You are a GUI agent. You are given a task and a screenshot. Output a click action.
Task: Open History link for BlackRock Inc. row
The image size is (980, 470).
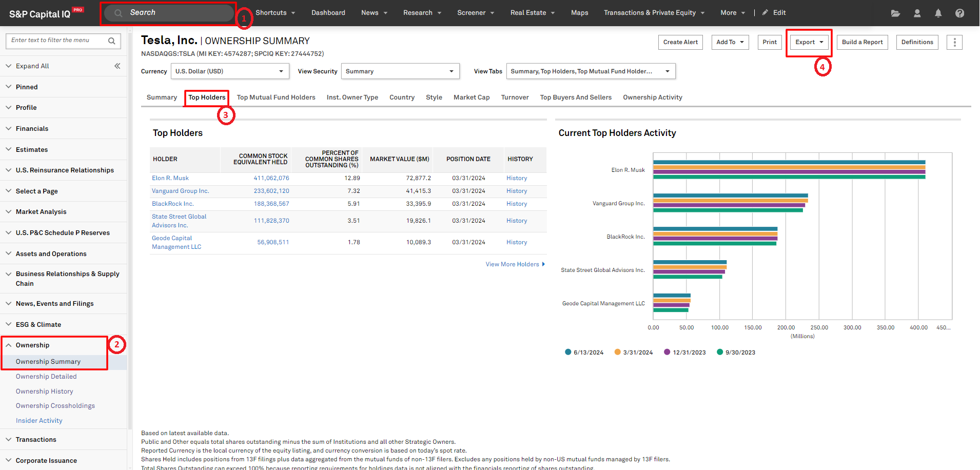tap(517, 204)
